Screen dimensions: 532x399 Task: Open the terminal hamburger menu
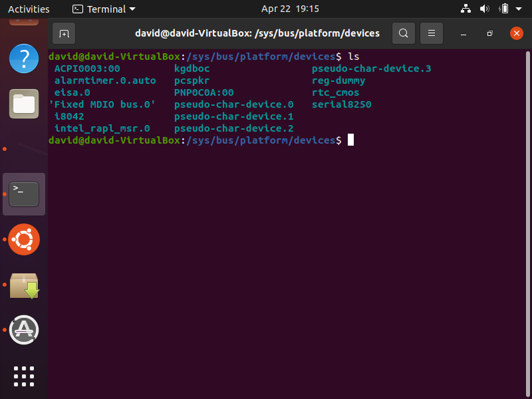pos(432,33)
